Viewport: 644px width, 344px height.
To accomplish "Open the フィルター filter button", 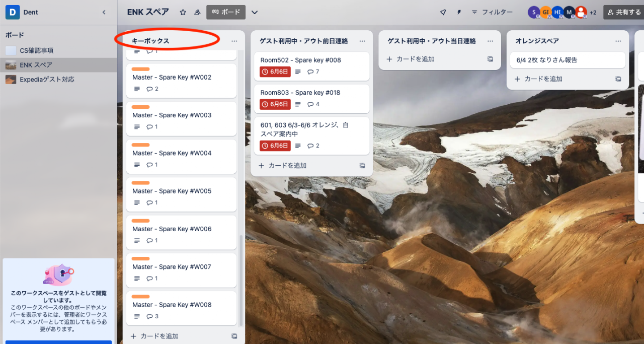I will click(492, 12).
